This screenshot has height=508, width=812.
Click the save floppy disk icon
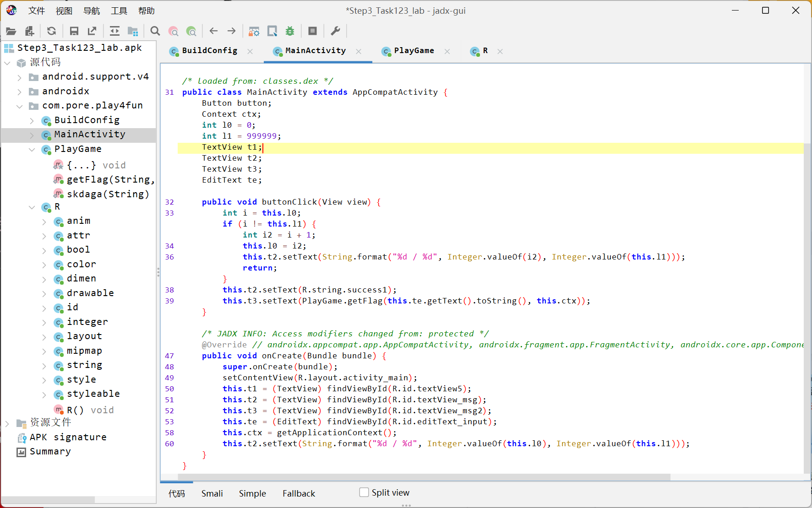tap(74, 31)
